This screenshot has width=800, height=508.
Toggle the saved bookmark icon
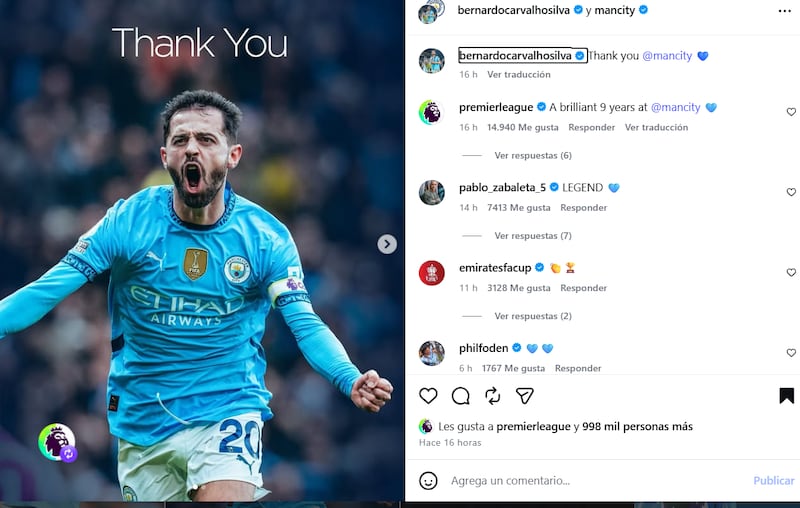[x=786, y=396]
